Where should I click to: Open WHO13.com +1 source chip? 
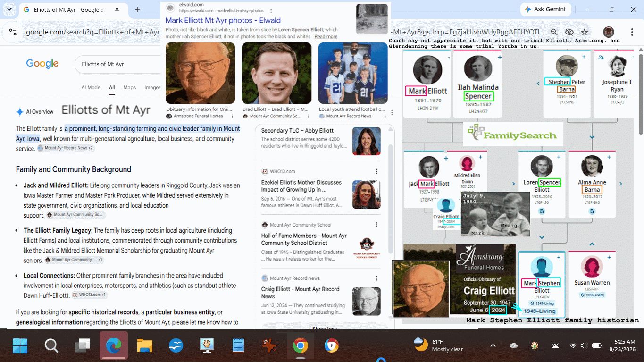[90, 295]
